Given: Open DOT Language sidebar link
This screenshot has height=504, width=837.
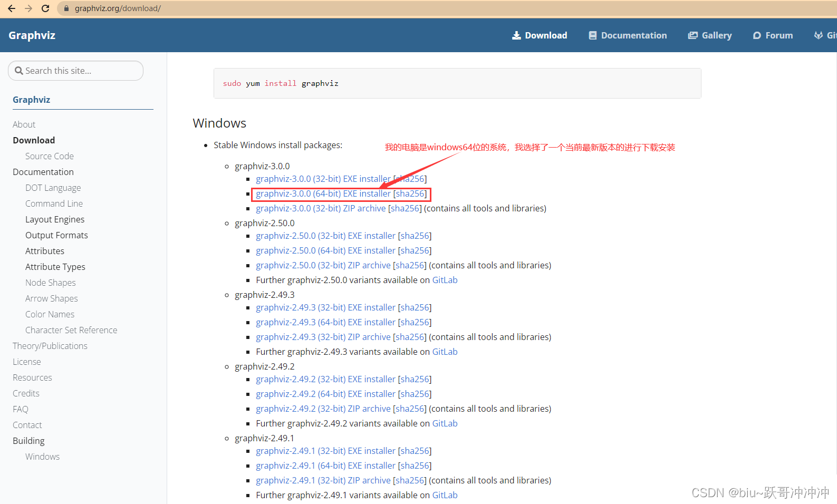Looking at the screenshot, I should [53, 188].
